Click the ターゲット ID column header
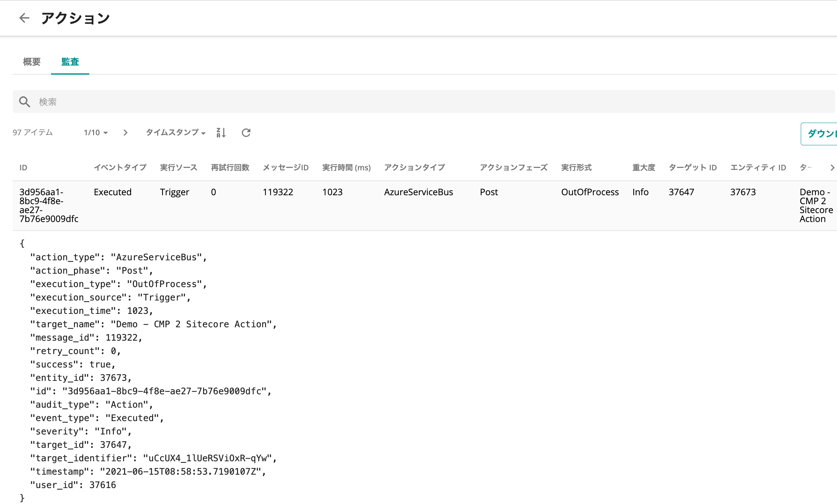The height and width of the screenshot is (504, 837). pyautogui.click(x=693, y=167)
